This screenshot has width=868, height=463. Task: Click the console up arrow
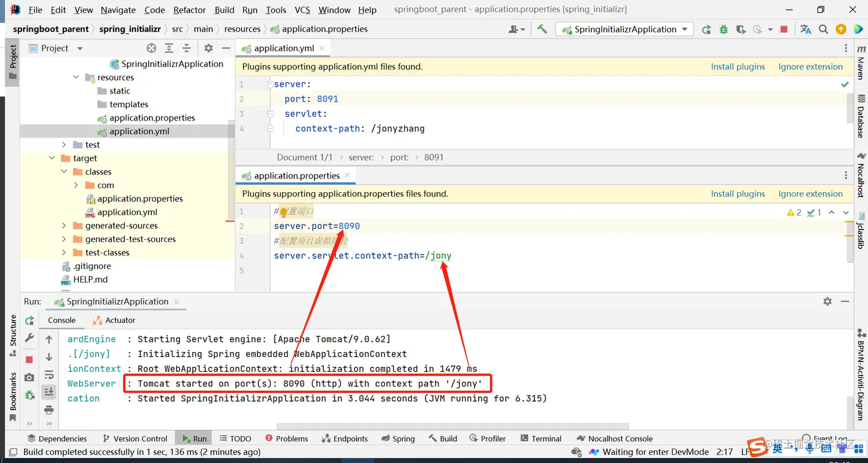49,340
